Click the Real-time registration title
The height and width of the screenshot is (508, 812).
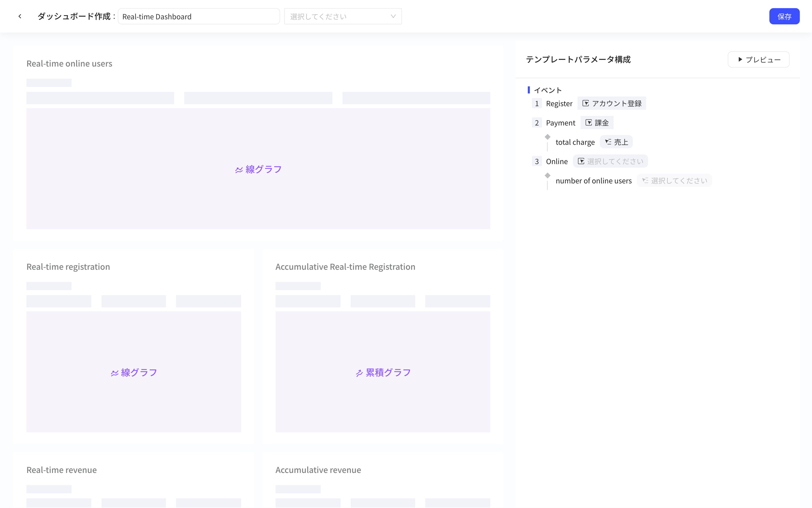point(68,266)
